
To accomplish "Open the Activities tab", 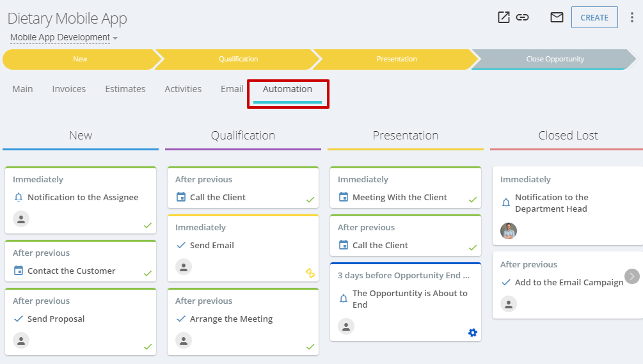I will click(x=183, y=89).
